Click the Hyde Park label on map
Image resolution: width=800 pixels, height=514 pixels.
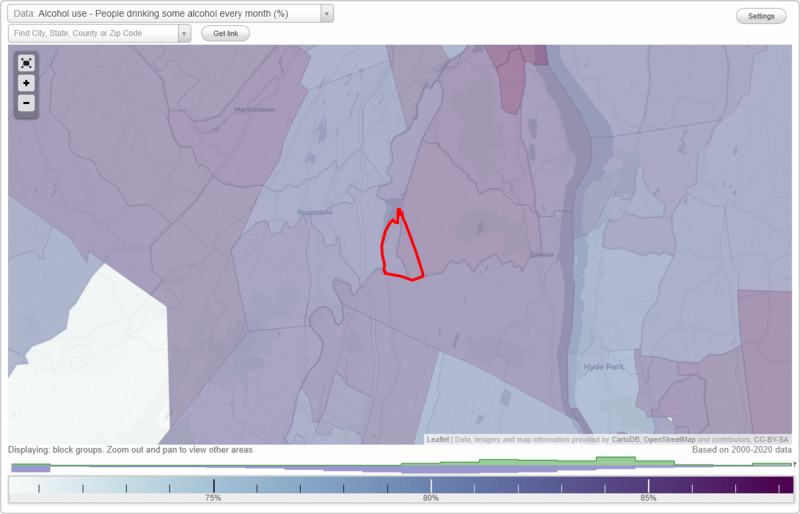tap(604, 366)
